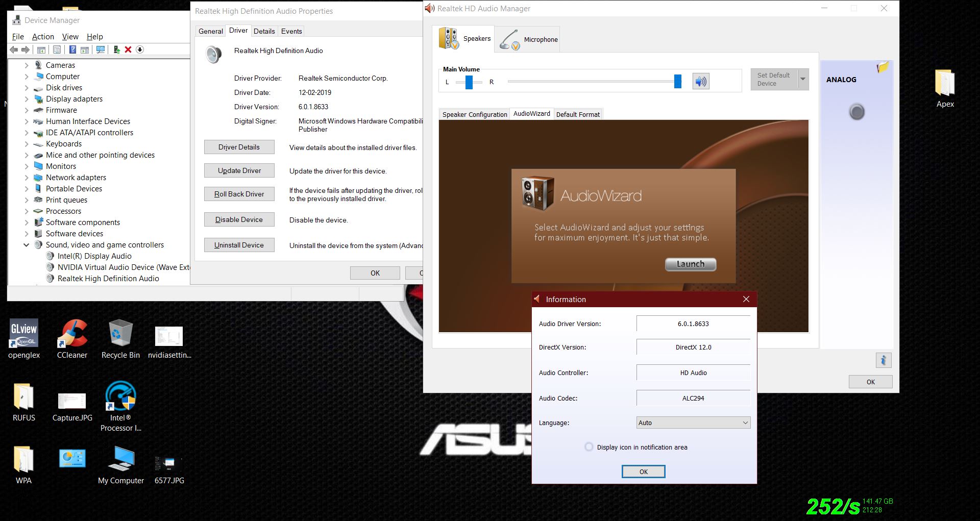
Task: Click Show/Hide Action Pane toolbar icon
Action: [85, 49]
